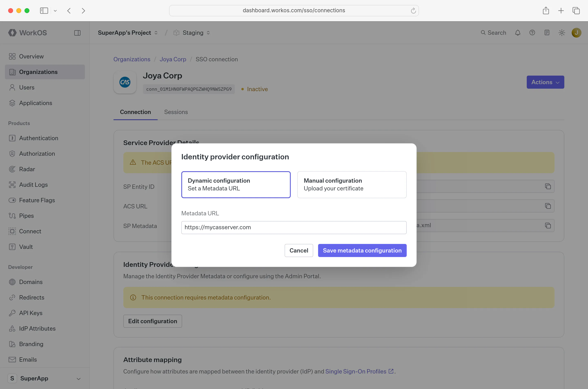Open Single Sign-On Profiles link
The image size is (588, 389).
click(359, 371)
